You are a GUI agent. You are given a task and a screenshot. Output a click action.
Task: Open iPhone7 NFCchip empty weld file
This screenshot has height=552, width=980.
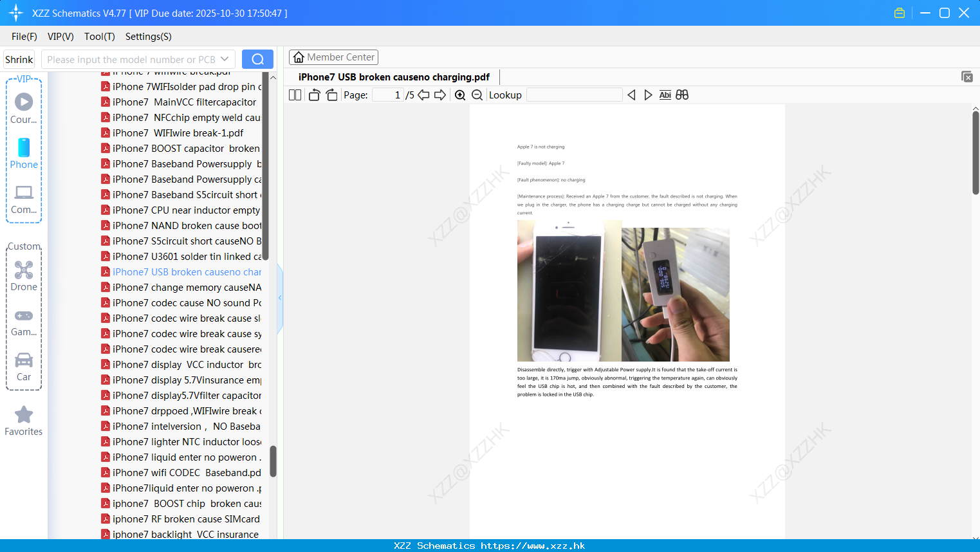point(181,117)
